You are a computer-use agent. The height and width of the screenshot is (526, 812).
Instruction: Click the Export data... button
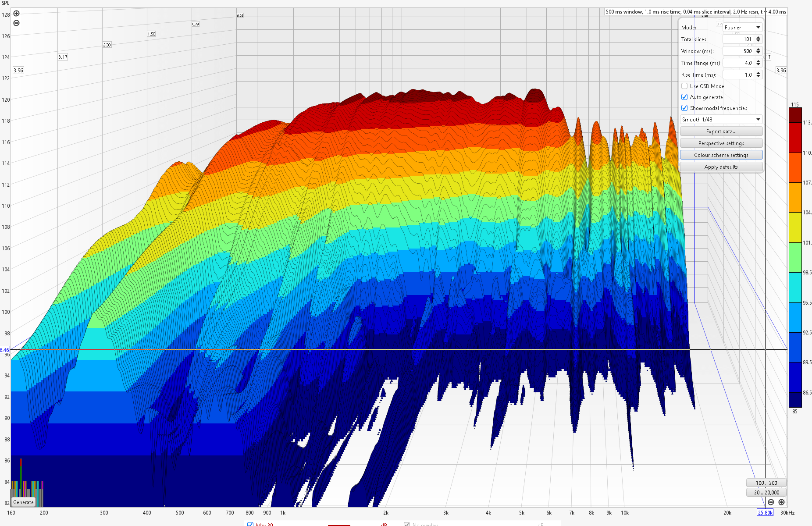click(721, 131)
